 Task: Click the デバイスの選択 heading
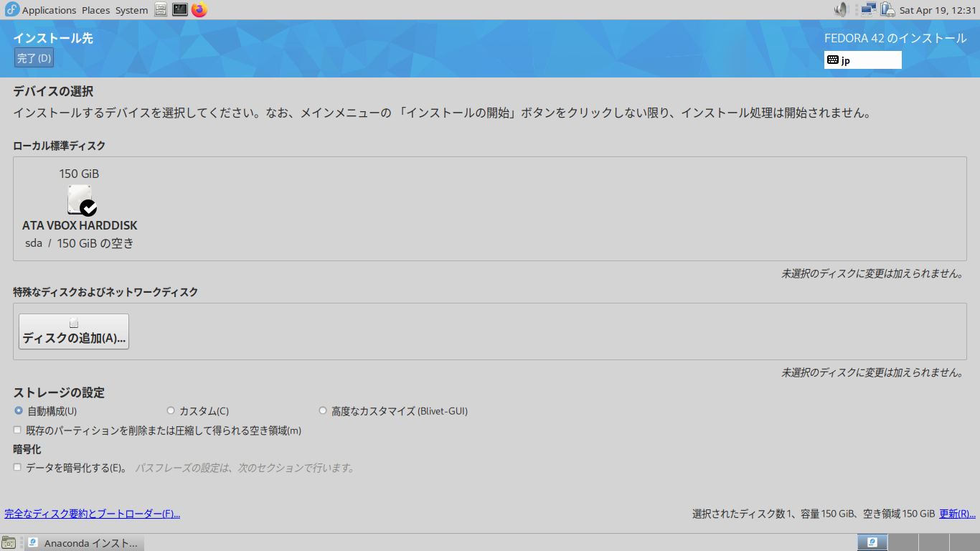53,91
